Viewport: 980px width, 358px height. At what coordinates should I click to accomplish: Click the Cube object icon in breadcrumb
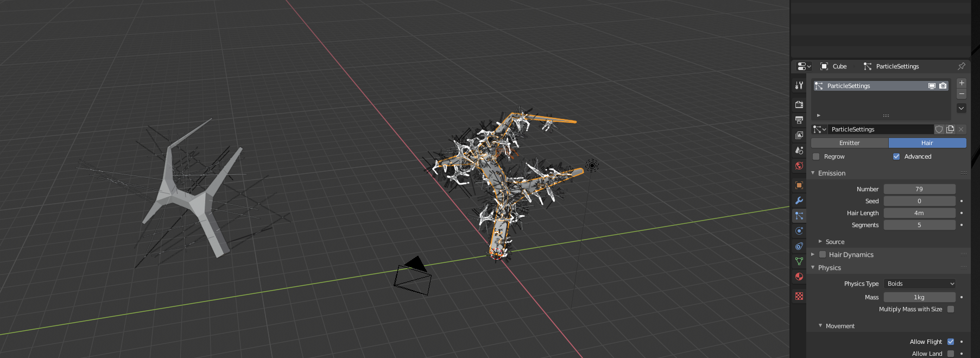[x=824, y=66]
